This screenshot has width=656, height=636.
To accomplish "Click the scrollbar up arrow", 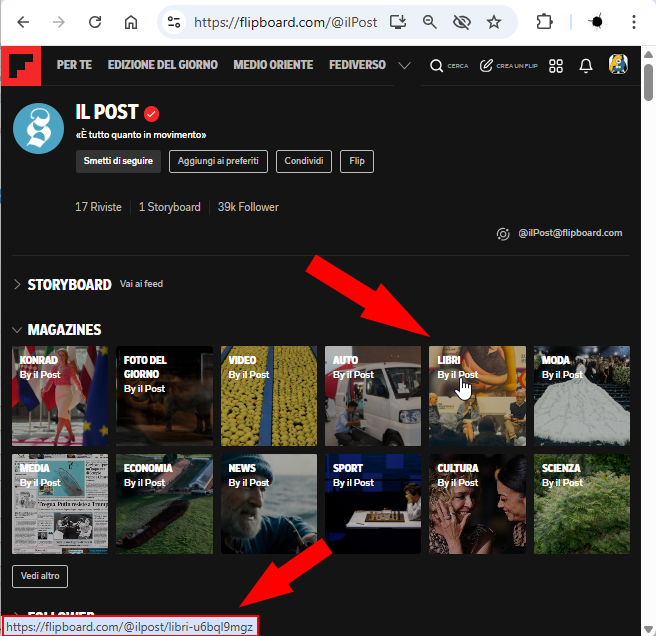I will point(648,54).
